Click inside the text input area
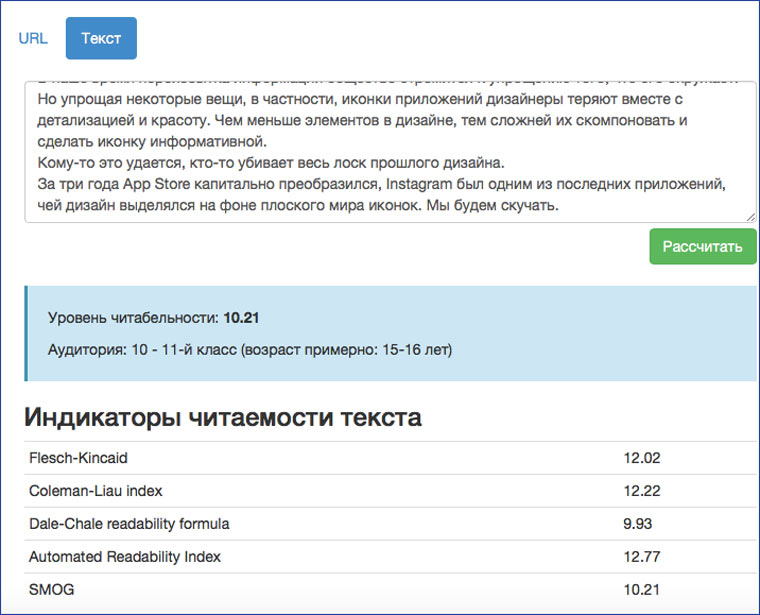 (x=391, y=152)
